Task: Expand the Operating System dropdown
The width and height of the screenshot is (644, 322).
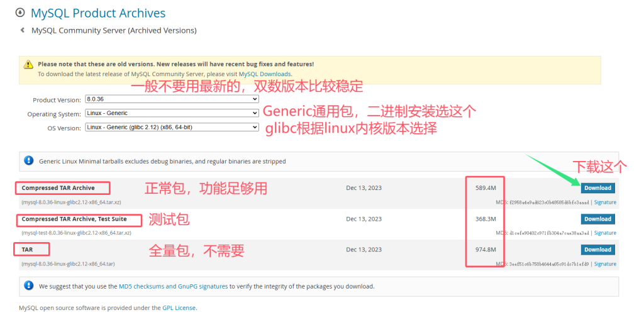Action: pyautogui.click(x=172, y=113)
